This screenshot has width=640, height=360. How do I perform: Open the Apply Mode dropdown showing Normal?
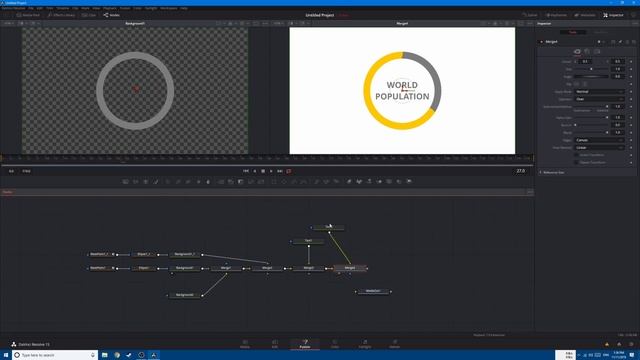pyautogui.click(x=599, y=92)
